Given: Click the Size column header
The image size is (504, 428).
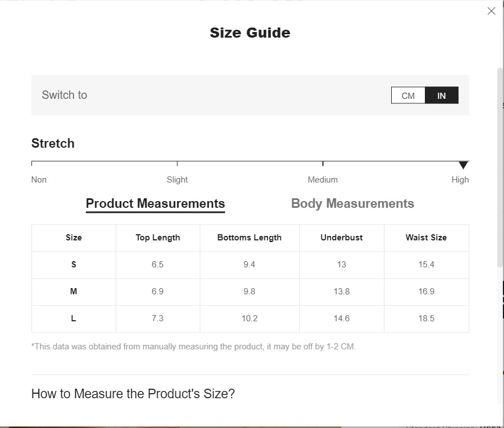Looking at the screenshot, I should (x=74, y=238).
